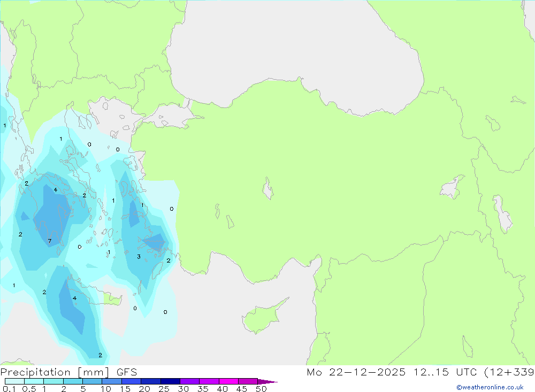Click the 35–40 mm legend color swatch
Viewport: 535px width, 392px height.
209,381
